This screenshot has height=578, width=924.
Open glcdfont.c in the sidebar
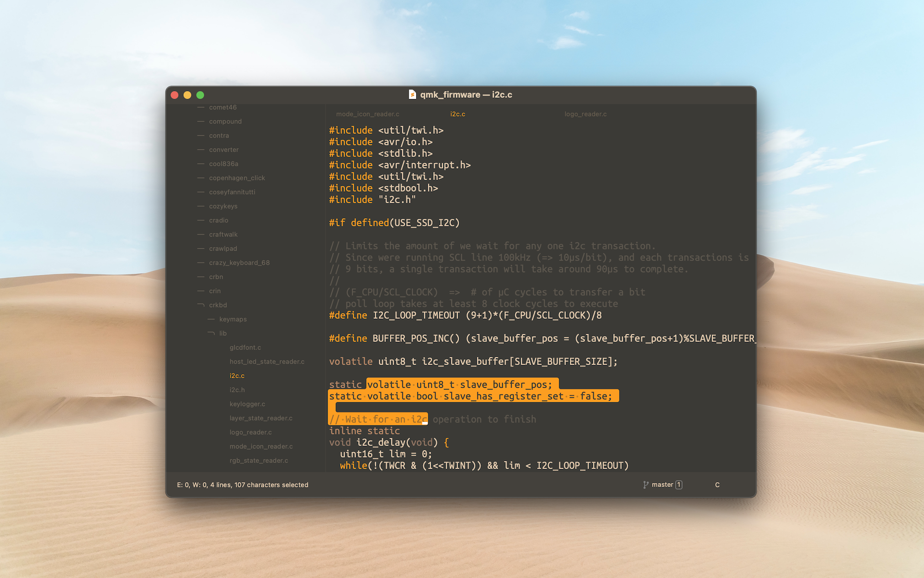click(x=245, y=347)
